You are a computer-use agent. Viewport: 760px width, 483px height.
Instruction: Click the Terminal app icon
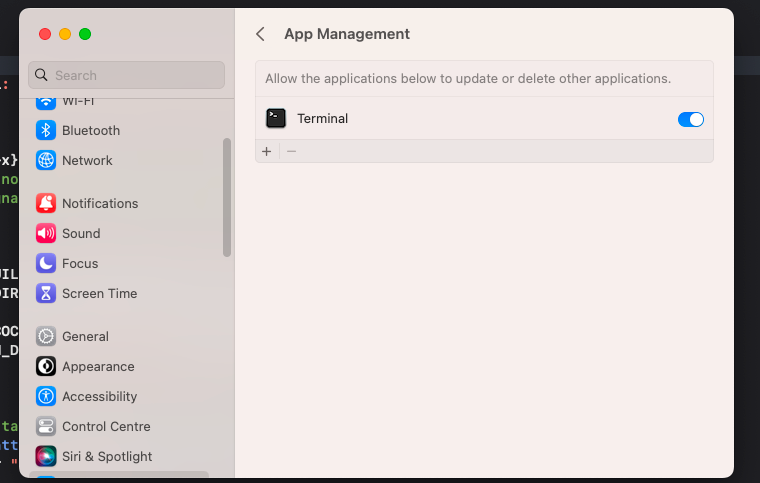(276, 118)
